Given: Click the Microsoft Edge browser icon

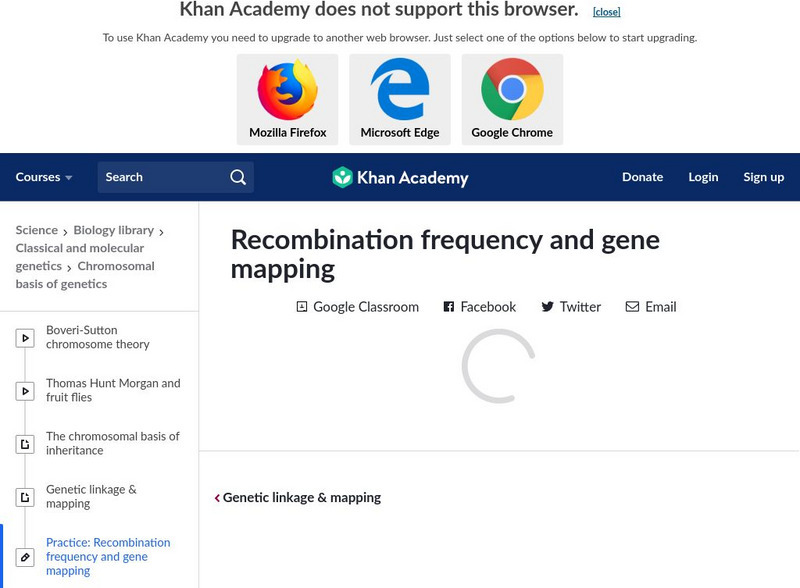Looking at the screenshot, I should coord(400,90).
